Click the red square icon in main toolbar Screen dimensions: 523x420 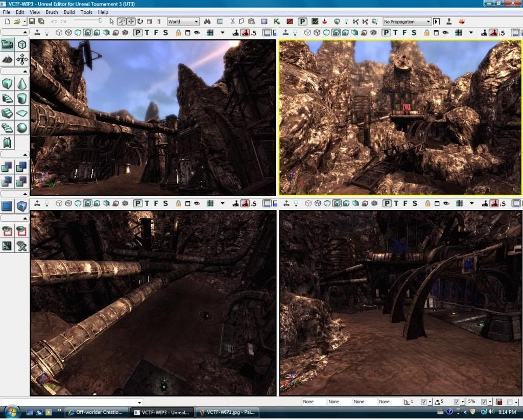coord(290,21)
